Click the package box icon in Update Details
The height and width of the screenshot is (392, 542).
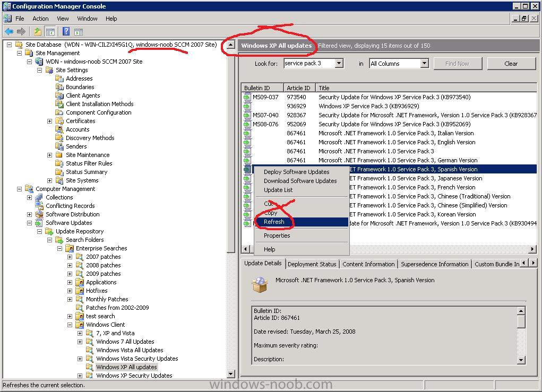click(x=260, y=285)
